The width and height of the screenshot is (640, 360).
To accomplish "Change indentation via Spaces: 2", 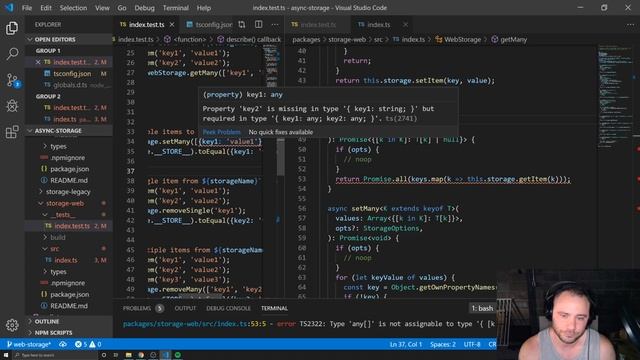I will 442,344.
